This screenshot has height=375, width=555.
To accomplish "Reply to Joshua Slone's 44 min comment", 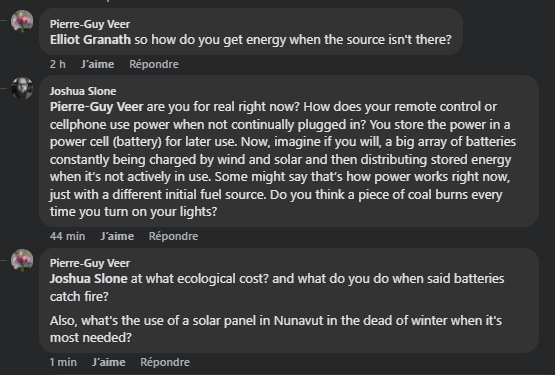I will 173,236.
